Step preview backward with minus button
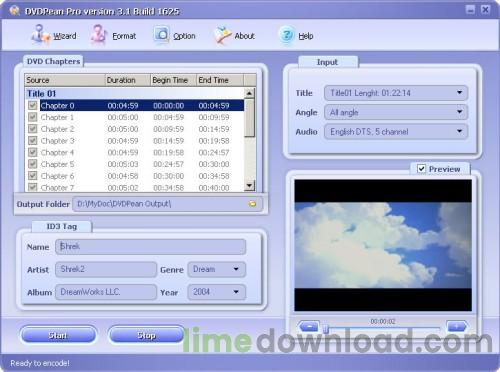This screenshot has height=372, width=500. (x=309, y=326)
